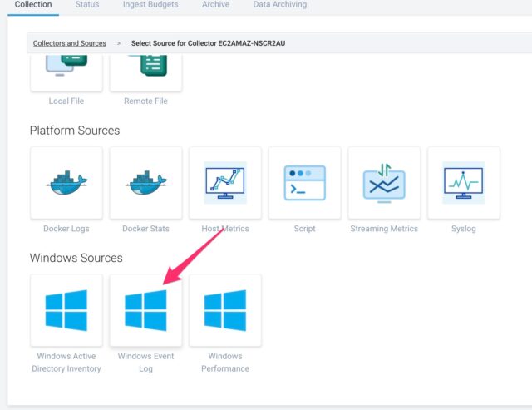Screen dimensions: 532x410
Task: Open the Archive tab
Action: (x=216, y=5)
